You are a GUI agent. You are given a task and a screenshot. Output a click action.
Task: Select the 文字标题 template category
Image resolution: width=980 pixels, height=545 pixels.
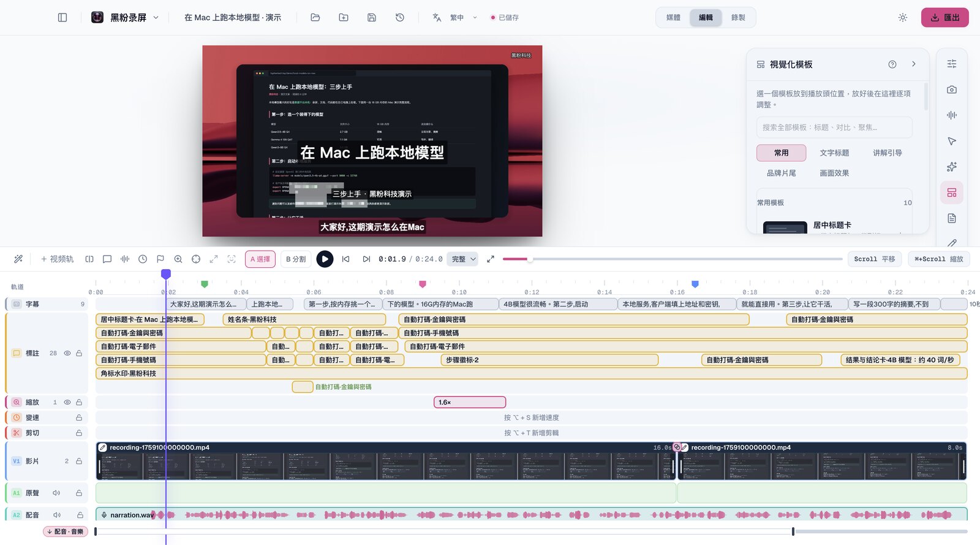834,153
